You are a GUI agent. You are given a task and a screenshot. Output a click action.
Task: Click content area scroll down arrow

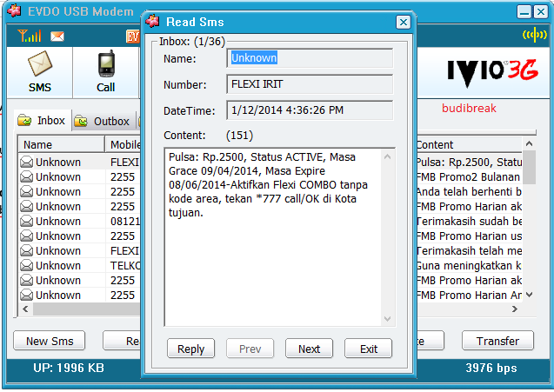[x=388, y=319]
